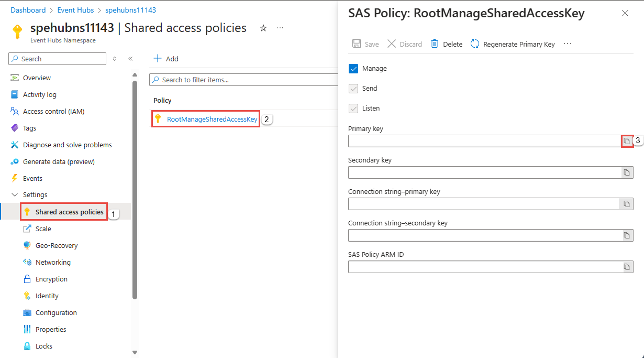Viewport: 644px width, 358px height.
Task: Discard changes to the policy
Action: point(405,44)
